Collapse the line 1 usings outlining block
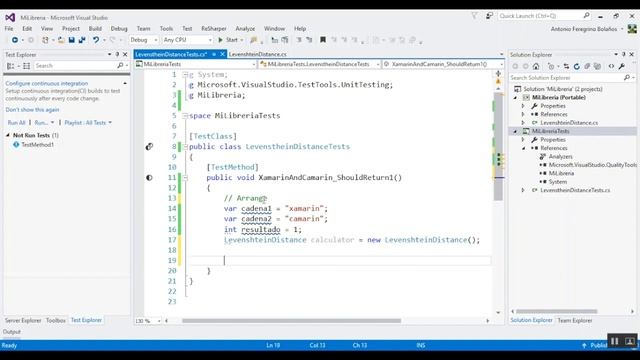The width and height of the screenshot is (640, 360). 185,75
